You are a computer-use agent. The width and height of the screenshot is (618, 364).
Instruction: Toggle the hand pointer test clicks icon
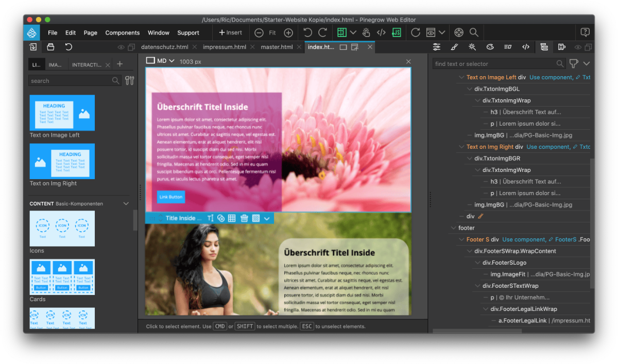tap(366, 32)
